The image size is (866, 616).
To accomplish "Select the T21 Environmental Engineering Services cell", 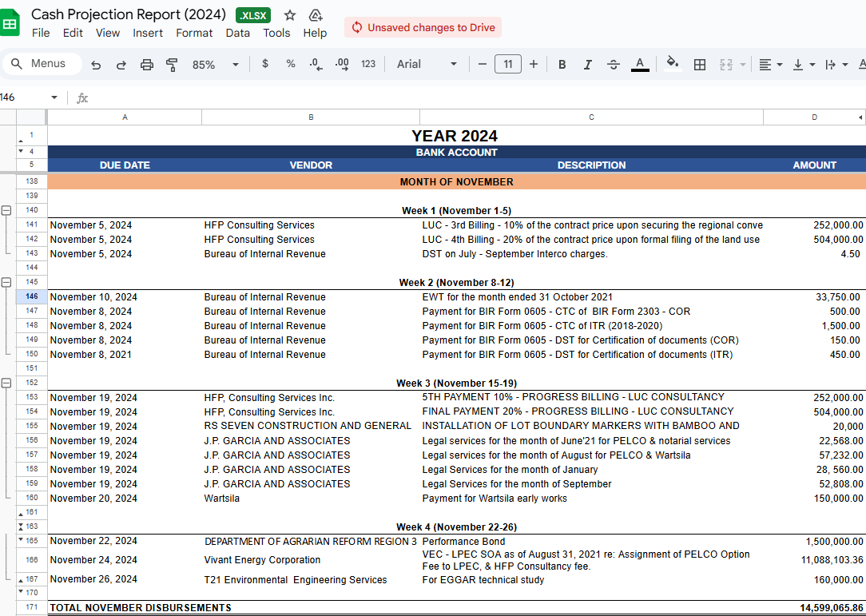I will (311, 580).
